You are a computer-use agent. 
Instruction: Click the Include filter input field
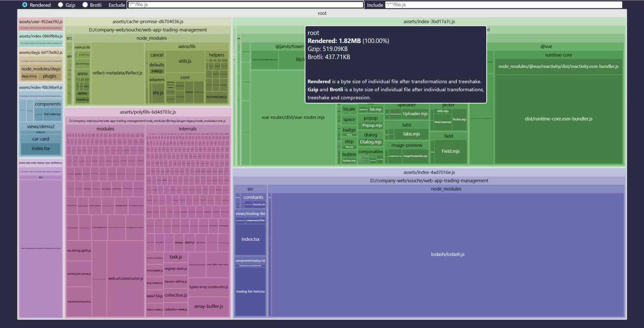(x=503, y=5)
